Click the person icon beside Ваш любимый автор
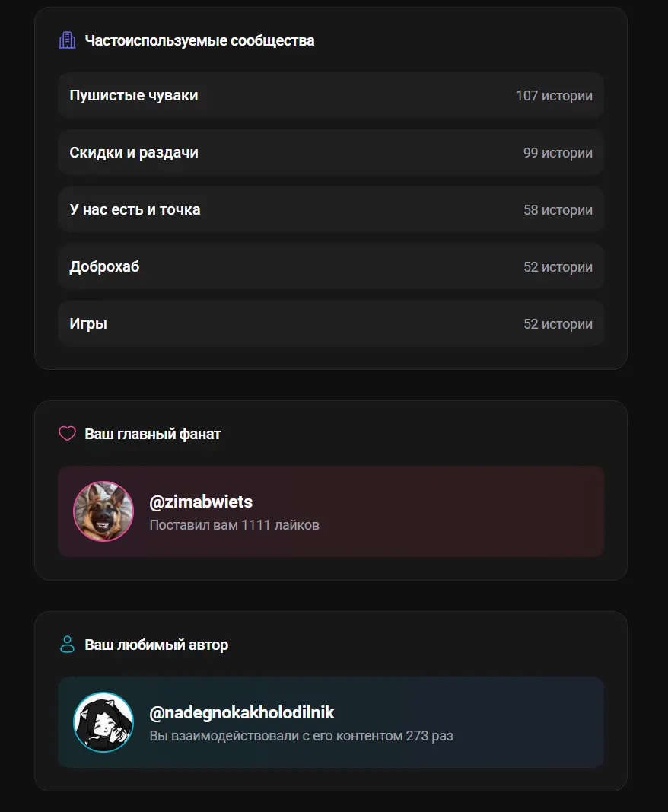This screenshot has width=668, height=812. point(68,645)
